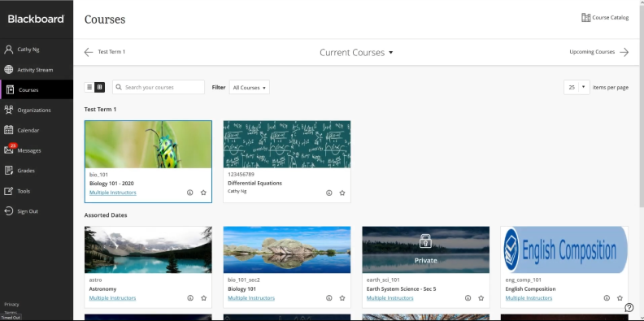The width and height of the screenshot is (644, 321).
Task: Open Differential Equations course title
Action: pos(255,183)
